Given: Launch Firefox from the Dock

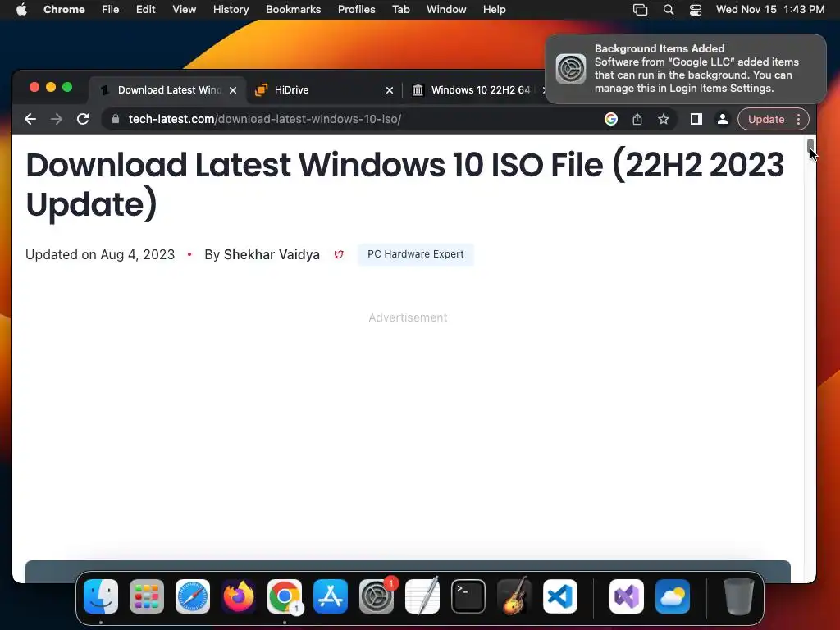Looking at the screenshot, I should (239, 596).
